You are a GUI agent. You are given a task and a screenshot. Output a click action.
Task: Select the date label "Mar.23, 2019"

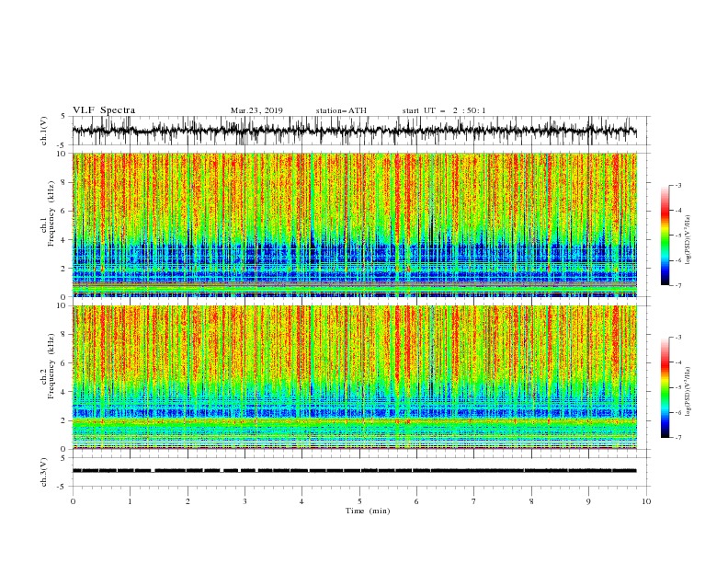[x=256, y=110]
